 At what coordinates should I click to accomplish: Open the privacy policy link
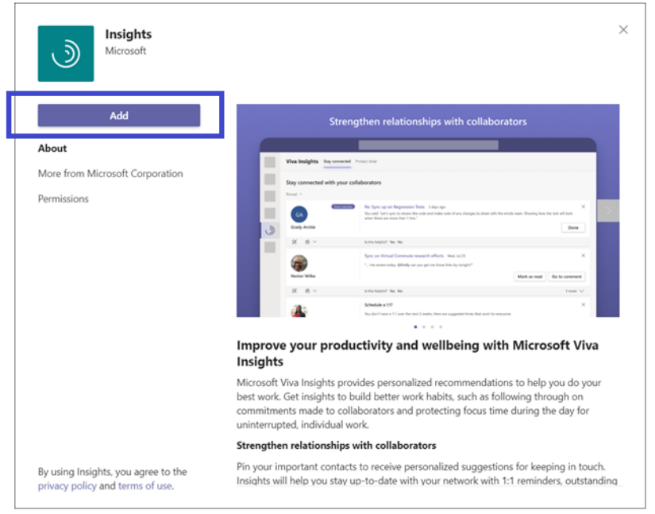point(67,486)
